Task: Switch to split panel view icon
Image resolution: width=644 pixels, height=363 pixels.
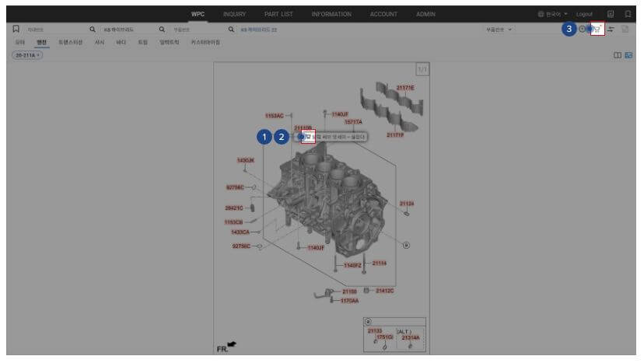Action: (x=618, y=55)
